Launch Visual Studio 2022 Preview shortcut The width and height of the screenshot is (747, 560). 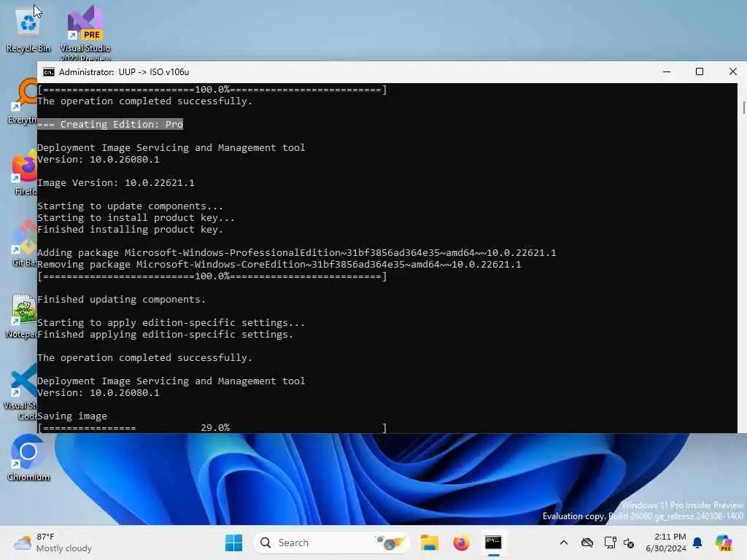[x=85, y=32]
